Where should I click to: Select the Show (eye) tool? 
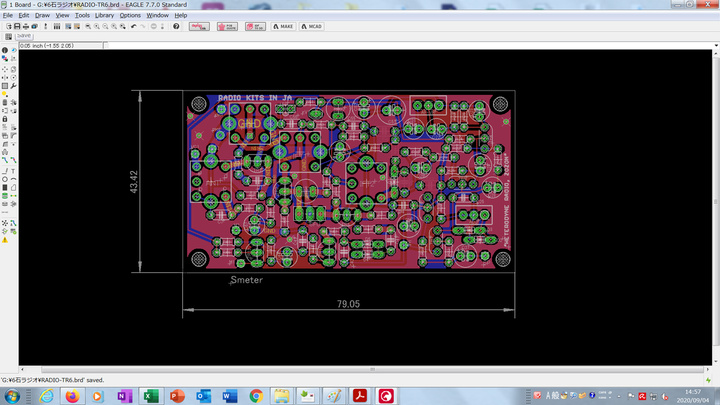13,50
